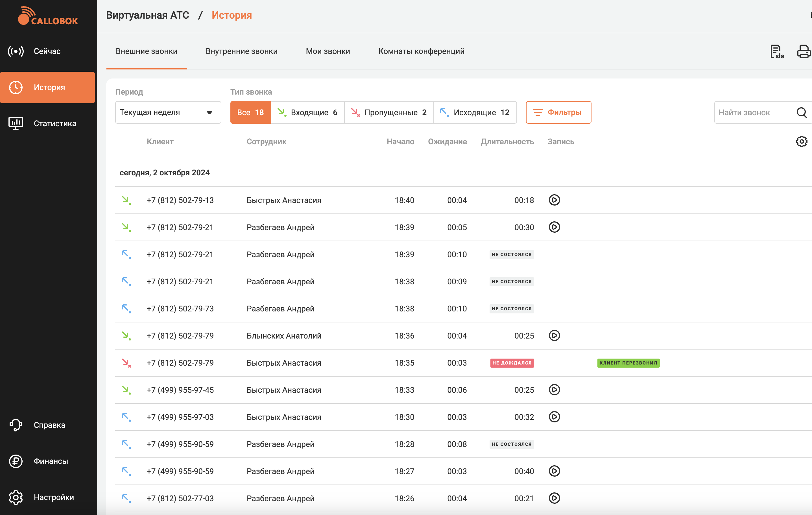Click the КЛИЕНТ ПЕРЕЗВОНИЛ green tag
The width and height of the screenshot is (812, 515).
[628, 363]
